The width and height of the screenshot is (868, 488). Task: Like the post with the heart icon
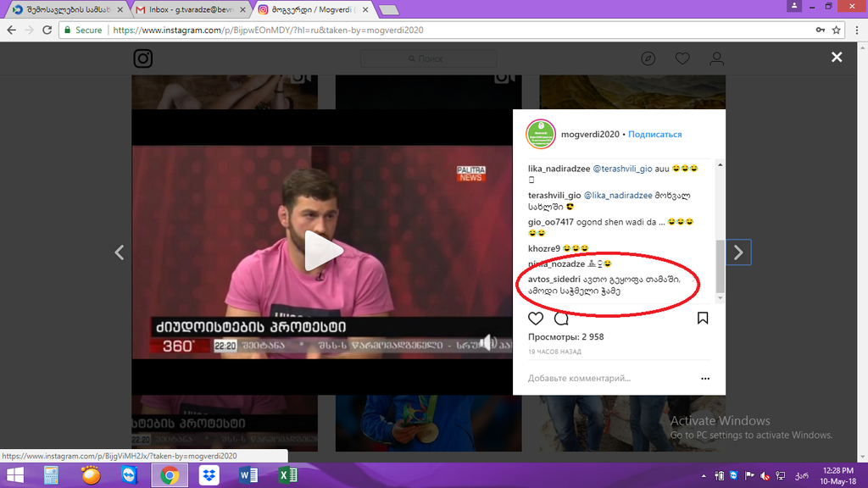click(x=536, y=319)
